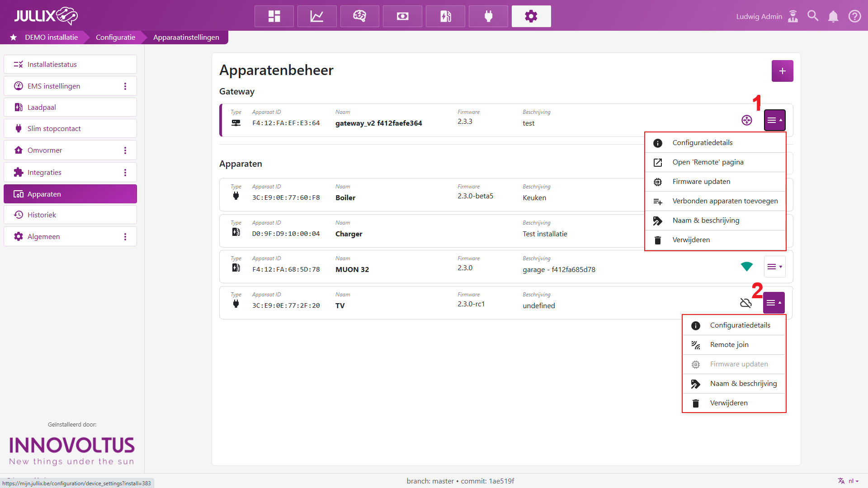Collapse the gateway row menu button
The image size is (868, 488).
(774, 120)
